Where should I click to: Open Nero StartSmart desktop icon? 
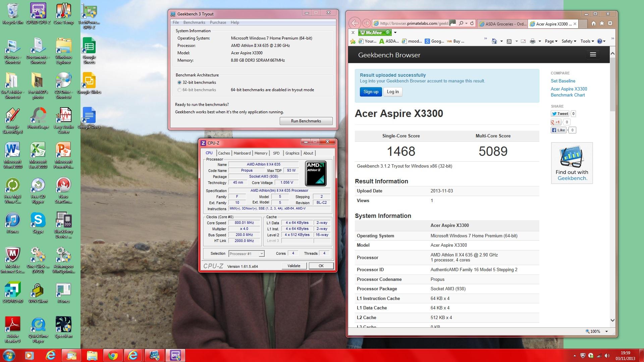[63, 190]
